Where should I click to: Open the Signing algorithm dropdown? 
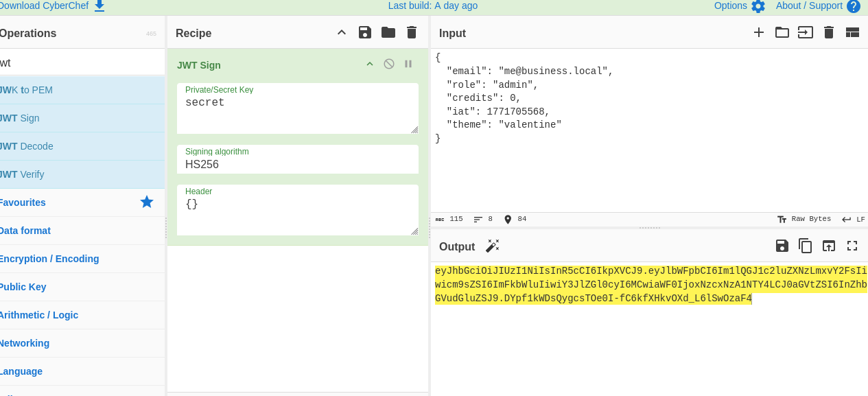point(298,165)
